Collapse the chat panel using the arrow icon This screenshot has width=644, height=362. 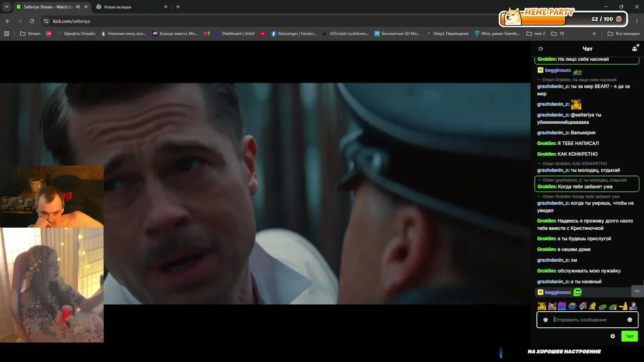click(x=540, y=49)
